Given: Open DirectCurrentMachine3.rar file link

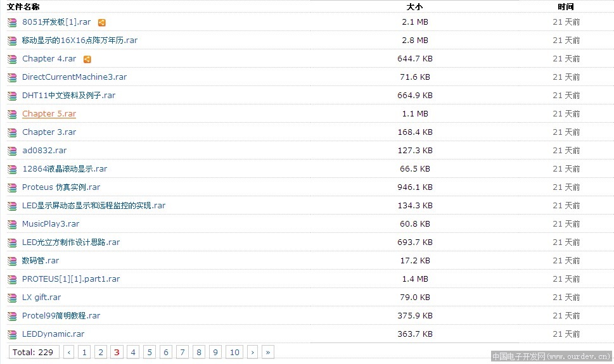Looking at the screenshot, I should point(74,77).
